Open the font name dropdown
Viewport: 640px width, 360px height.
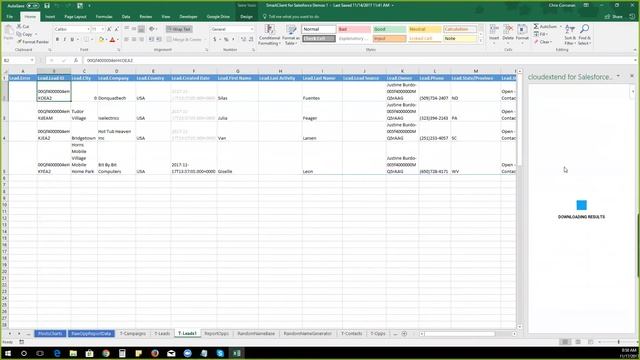click(x=88, y=29)
